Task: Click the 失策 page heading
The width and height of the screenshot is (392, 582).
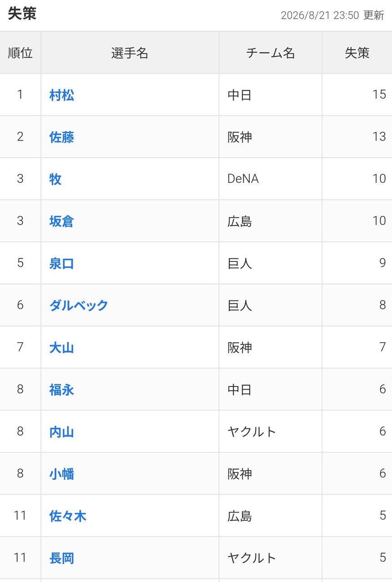Action: [22, 14]
